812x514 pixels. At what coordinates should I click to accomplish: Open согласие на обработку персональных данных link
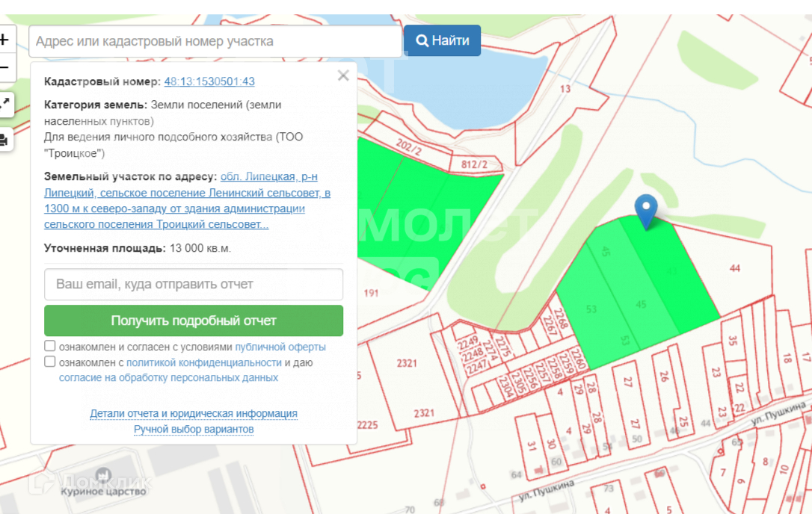[168, 378]
